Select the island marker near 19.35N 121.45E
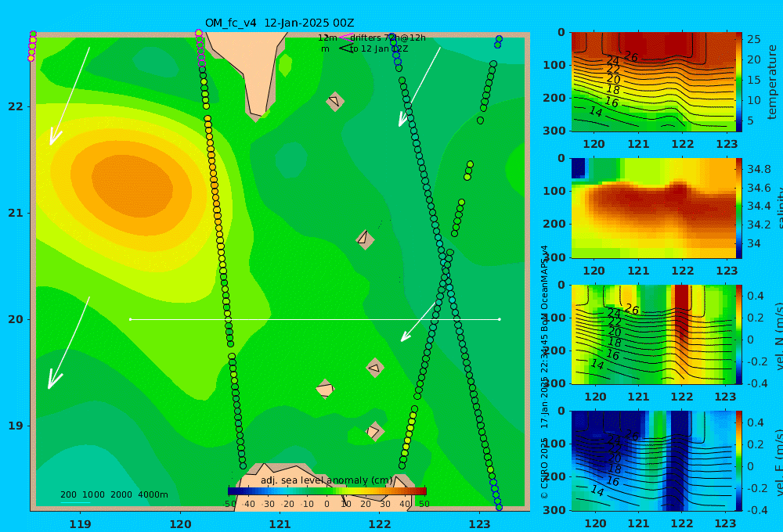This screenshot has height=532, width=783. pos(325,389)
